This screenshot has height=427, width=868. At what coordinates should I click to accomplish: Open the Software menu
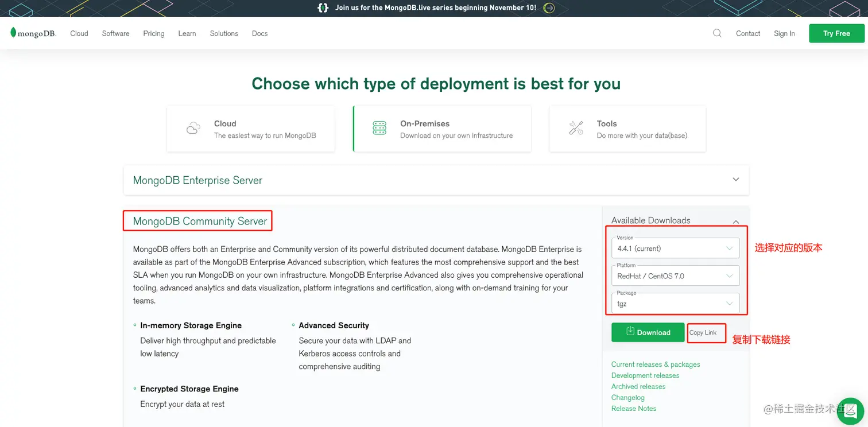[115, 33]
